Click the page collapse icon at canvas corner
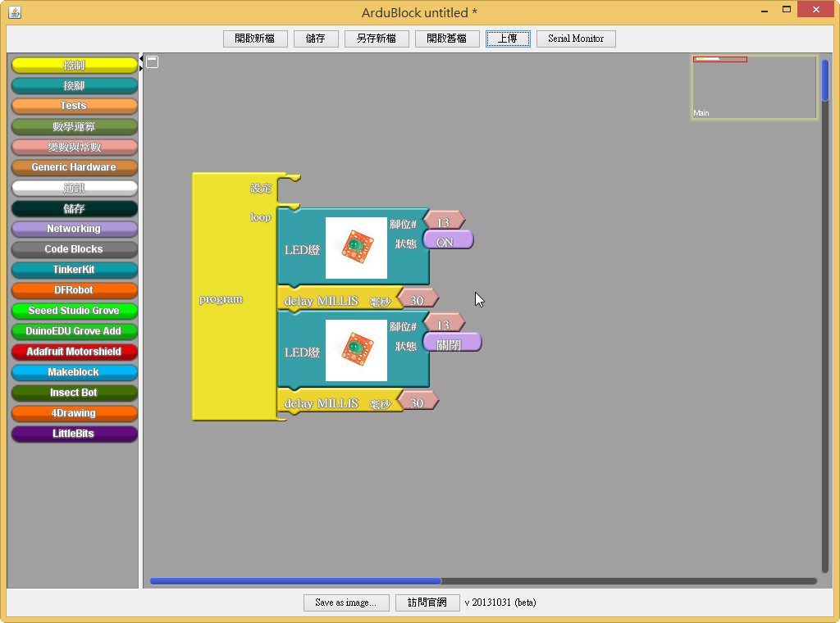 [x=153, y=61]
